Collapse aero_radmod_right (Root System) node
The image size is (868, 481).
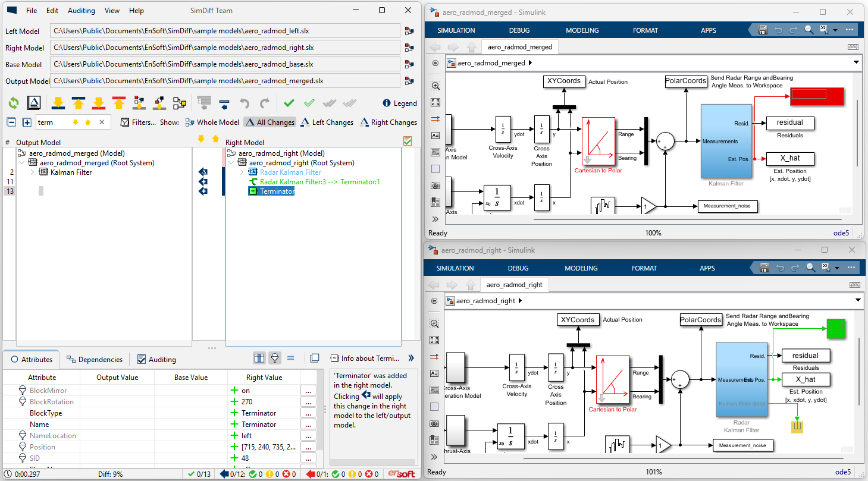tap(231, 163)
